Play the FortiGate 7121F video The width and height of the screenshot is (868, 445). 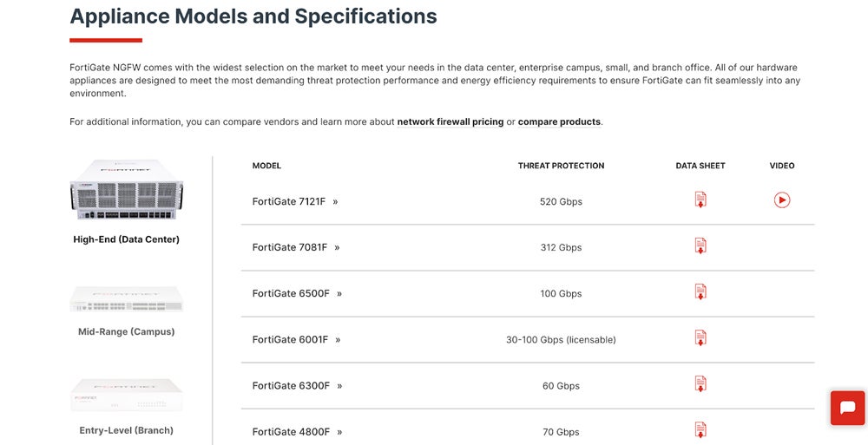[x=782, y=200]
